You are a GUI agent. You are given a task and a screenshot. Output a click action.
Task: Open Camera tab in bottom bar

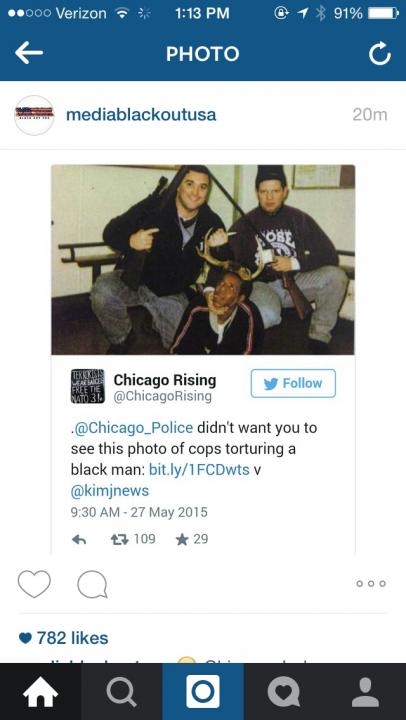coord(203,692)
